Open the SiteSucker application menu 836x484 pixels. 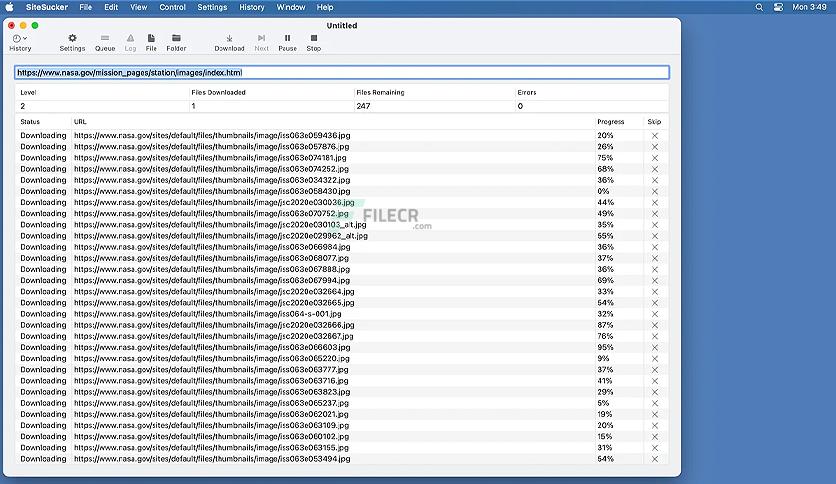pos(47,7)
